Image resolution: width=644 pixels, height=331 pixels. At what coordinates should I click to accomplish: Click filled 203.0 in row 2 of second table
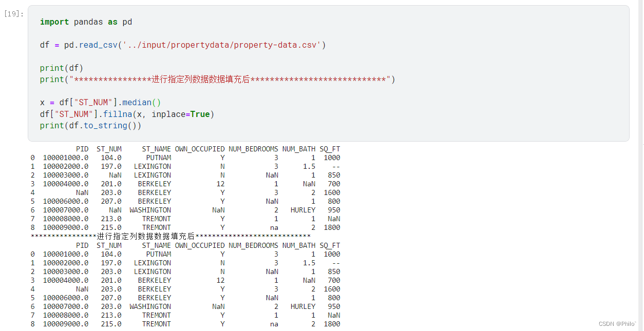tap(111, 271)
